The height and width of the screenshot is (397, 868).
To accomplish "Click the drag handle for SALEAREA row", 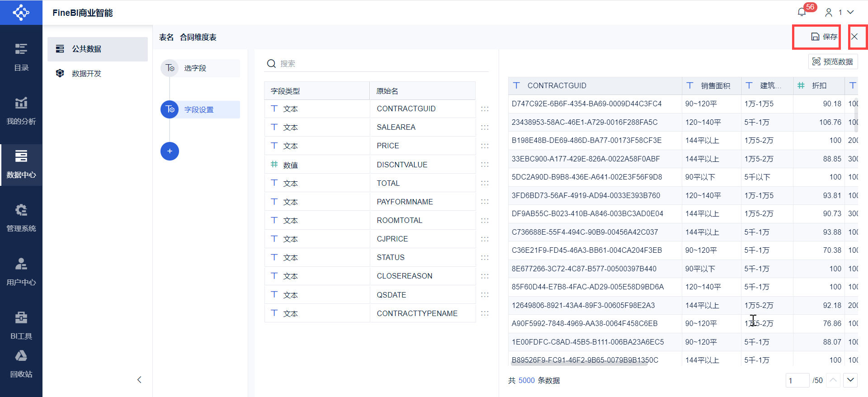I will click(x=485, y=127).
